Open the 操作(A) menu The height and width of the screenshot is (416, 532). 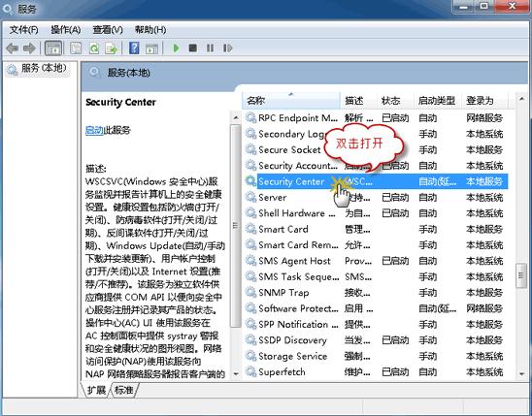pos(65,30)
